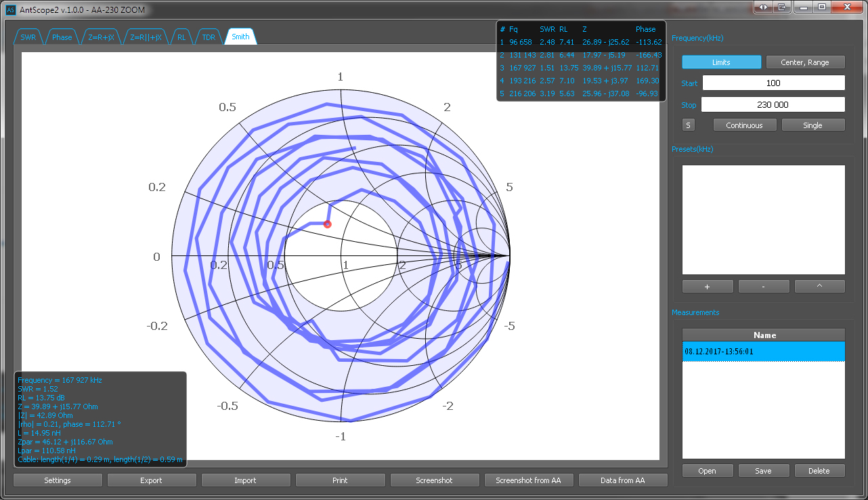Viewport: 868px width, 500px height.
Task: Click the Stop frequency field
Action: click(773, 105)
